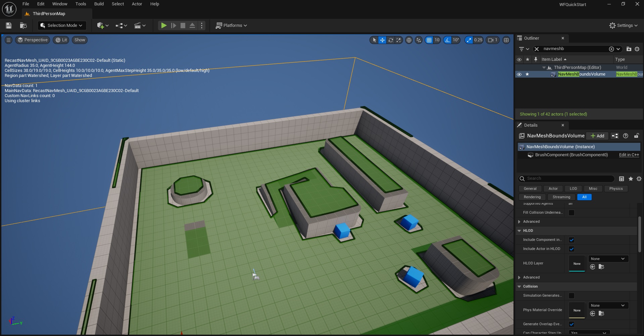The image size is (644, 336).
Task: Start Play in Editor
Action: [164, 26]
